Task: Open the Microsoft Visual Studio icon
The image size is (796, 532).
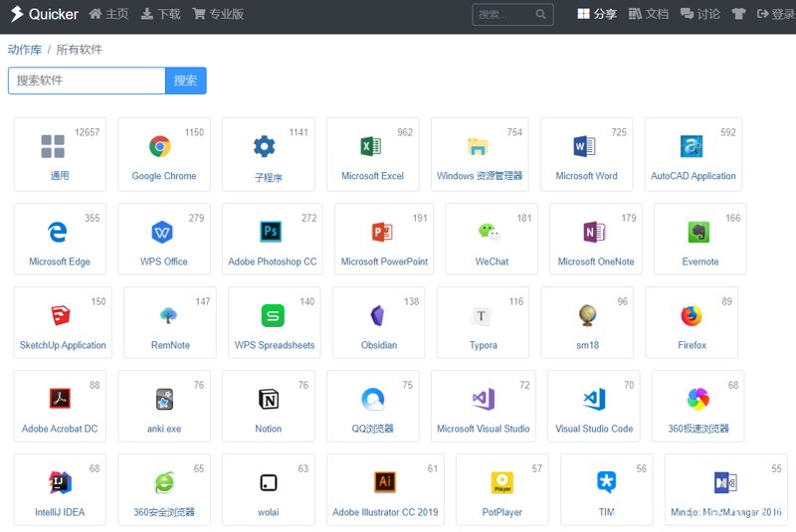Action: coord(484,399)
